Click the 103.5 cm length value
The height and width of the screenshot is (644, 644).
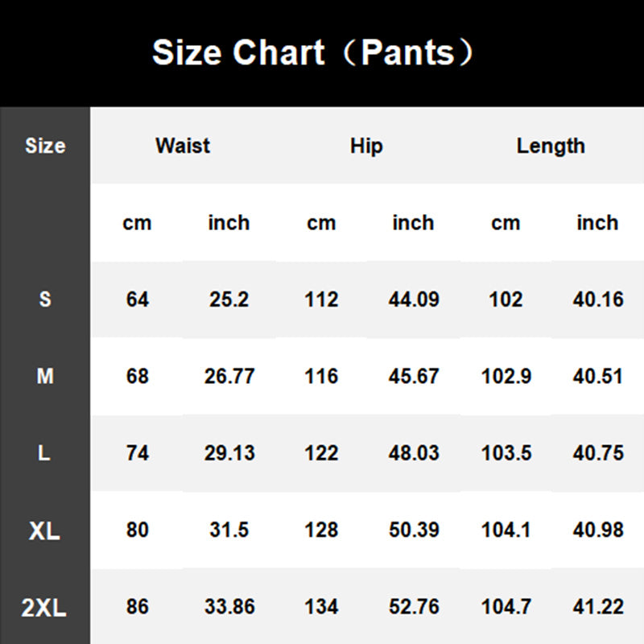click(x=506, y=453)
